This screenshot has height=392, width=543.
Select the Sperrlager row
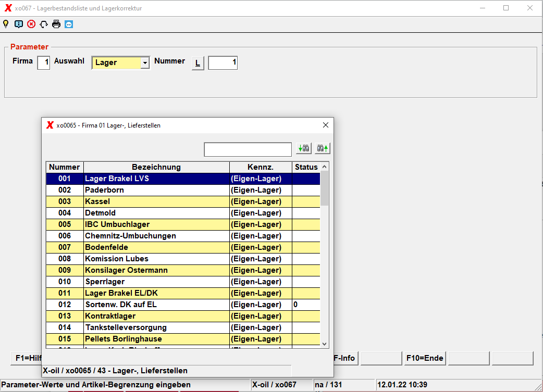pos(183,281)
